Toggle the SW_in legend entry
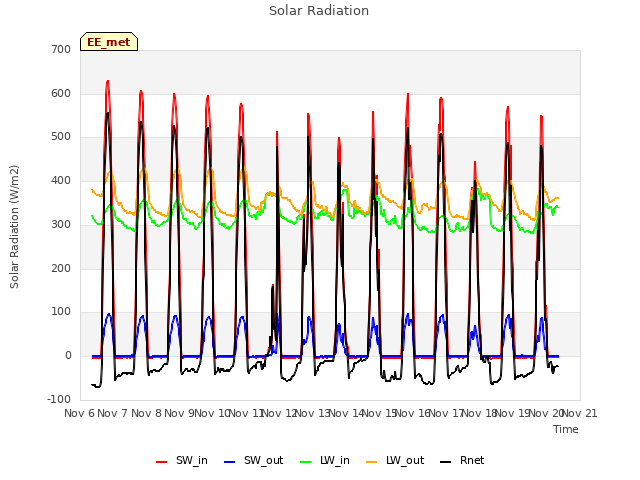 182,460
